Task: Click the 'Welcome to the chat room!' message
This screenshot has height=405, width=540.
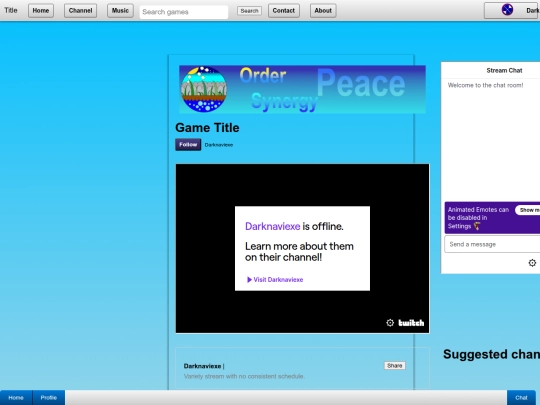Action: 485,85
